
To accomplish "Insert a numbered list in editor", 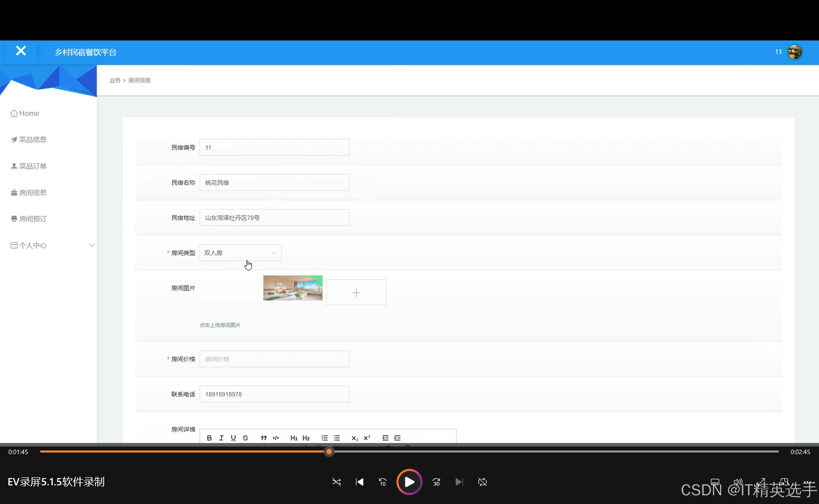I will 324,438.
